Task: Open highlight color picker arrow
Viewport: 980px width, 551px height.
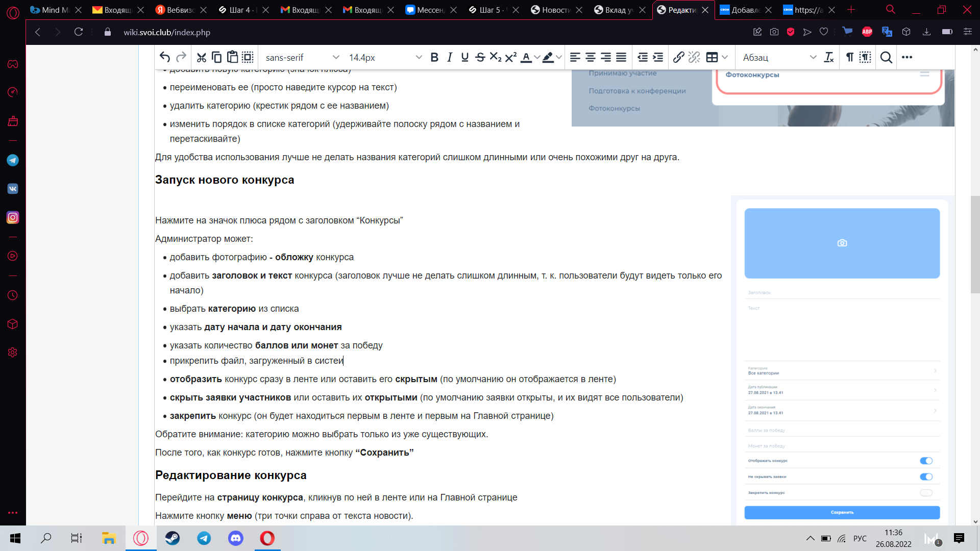Action: point(559,57)
